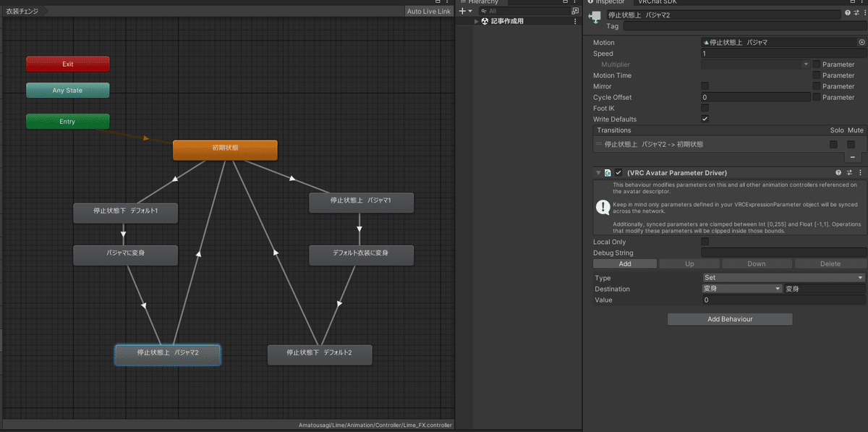868x432 pixels.
Task: Click the Hierarchy search field
Action: click(x=527, y=12)
